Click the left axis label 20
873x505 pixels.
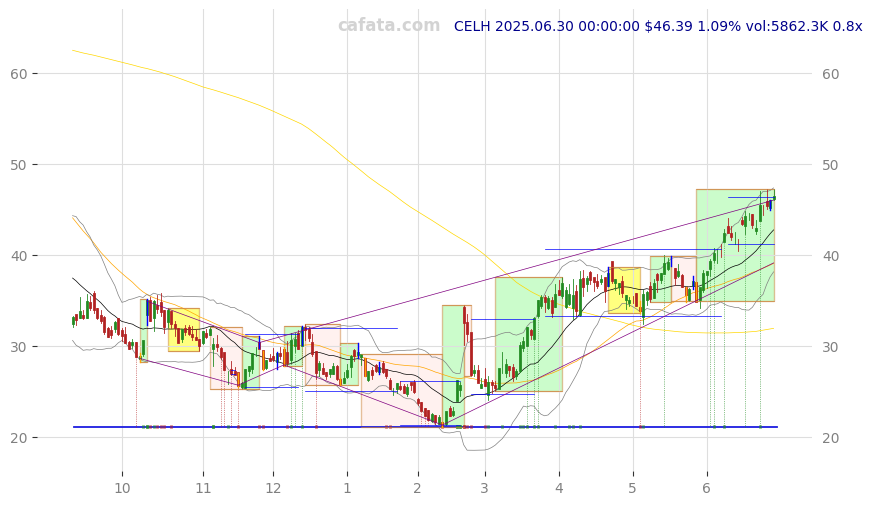click(x=18, y=438)
